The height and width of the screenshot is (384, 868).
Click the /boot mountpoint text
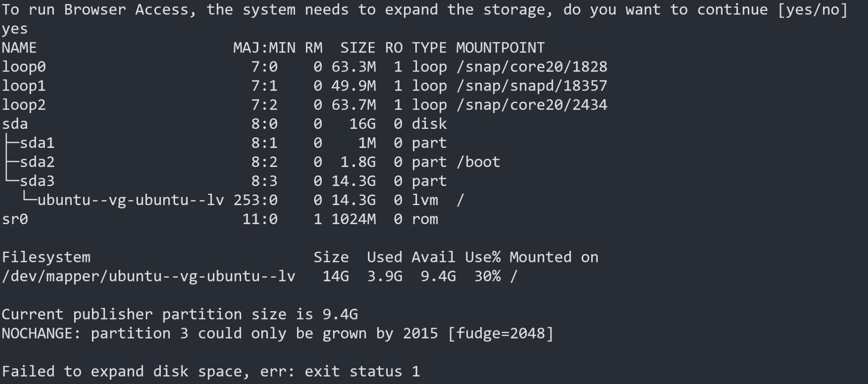tap(479, 162)
